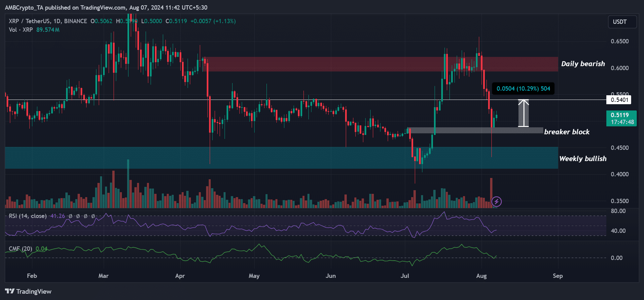Click the CMF value 0.04
Image resolution: width=644 pixels, height=300 pixels.
point(41,249)
